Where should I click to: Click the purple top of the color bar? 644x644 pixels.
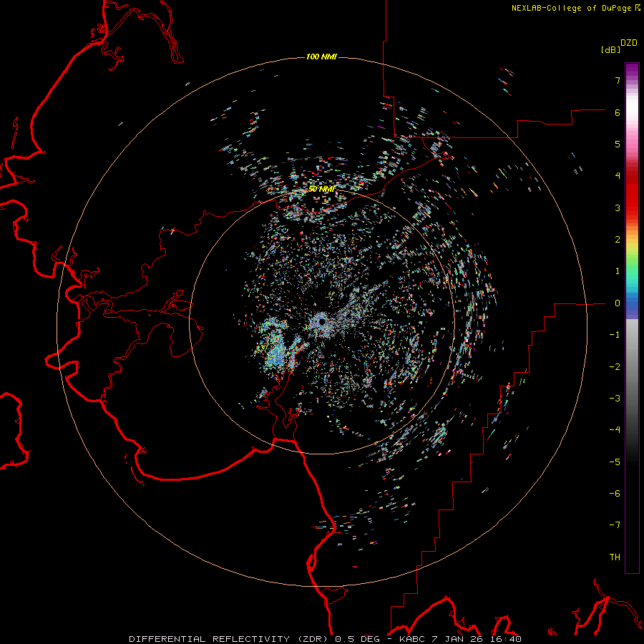tap(632, 70)
